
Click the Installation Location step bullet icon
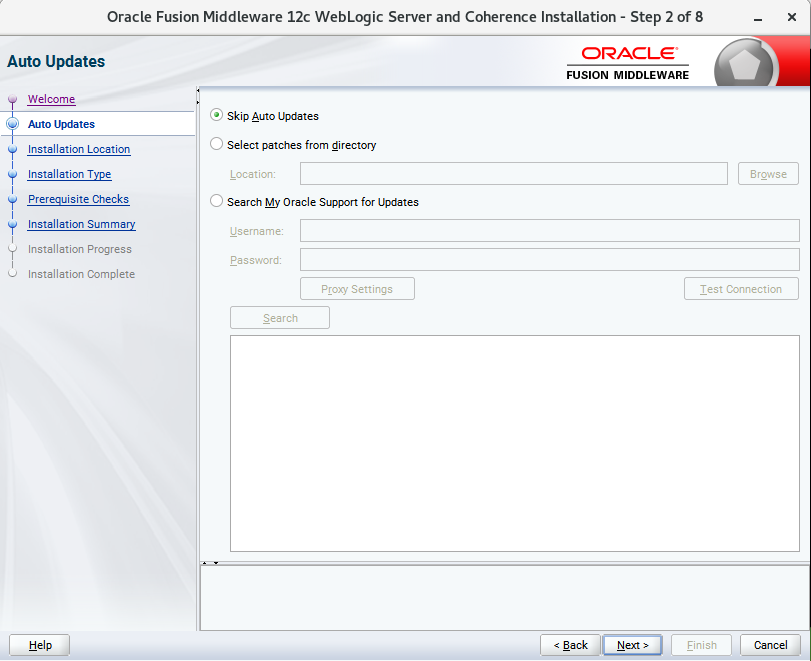pos(12,150)
